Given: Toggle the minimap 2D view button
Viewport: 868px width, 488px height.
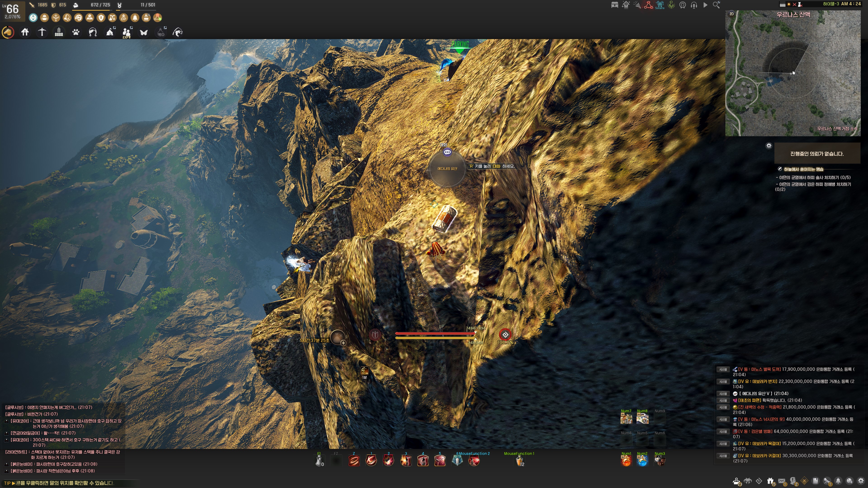Looking at the screenshot, I should click(x=731, y=14).
